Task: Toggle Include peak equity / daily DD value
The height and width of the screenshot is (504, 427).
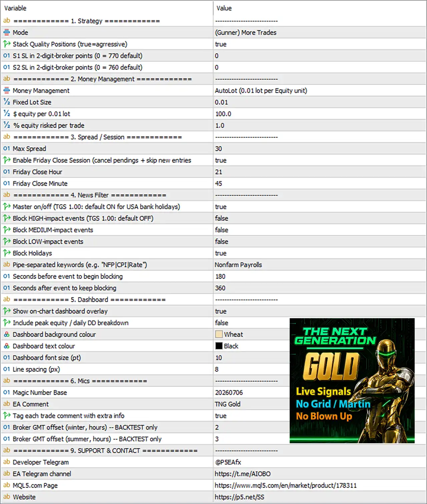Action: tap(222, 323)
